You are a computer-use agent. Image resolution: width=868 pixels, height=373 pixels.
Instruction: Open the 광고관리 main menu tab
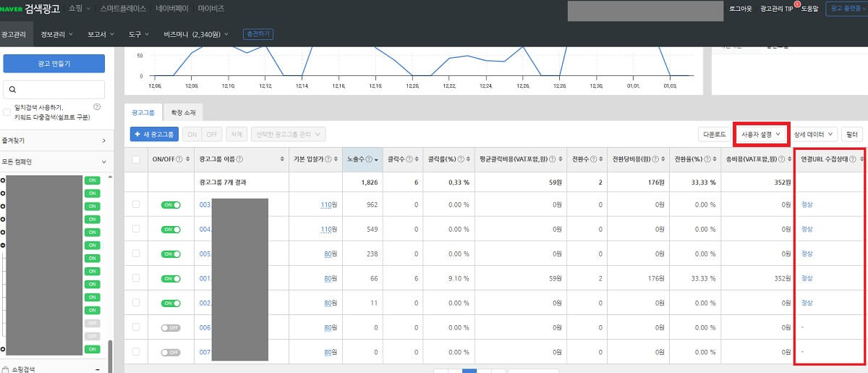point(17,34)
